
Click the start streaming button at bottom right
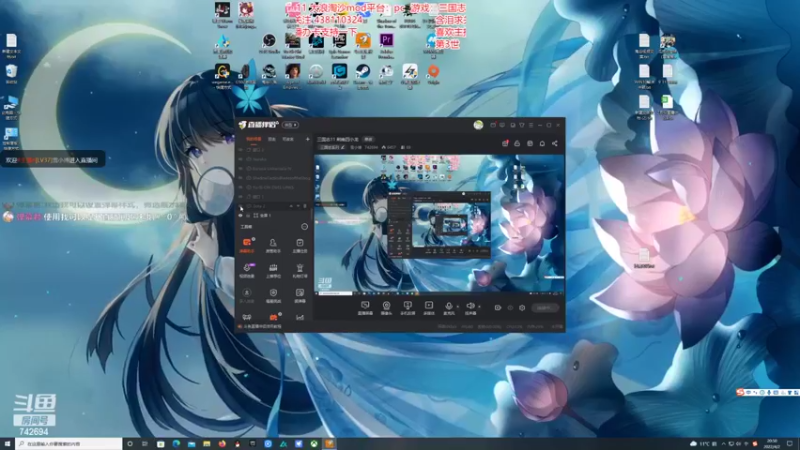pos(544,308)
